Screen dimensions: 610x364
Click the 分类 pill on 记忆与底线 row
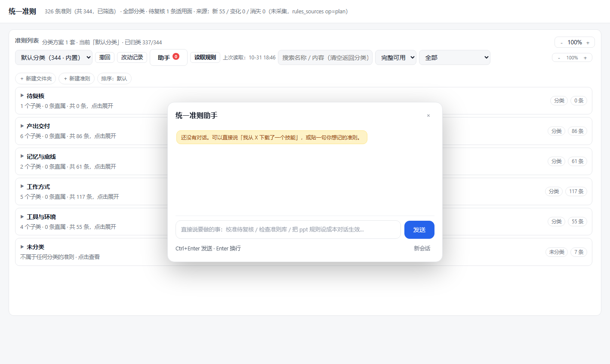pyautogui.click(x=557, y=161)
